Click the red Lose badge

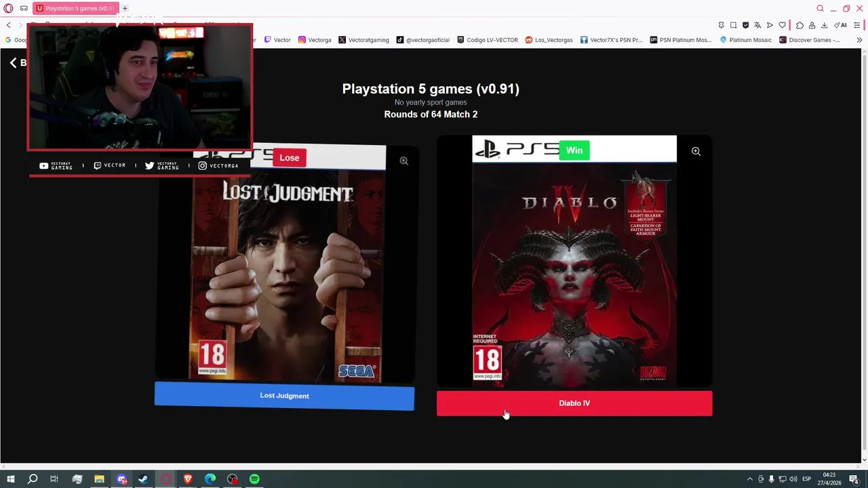point(289,158)
